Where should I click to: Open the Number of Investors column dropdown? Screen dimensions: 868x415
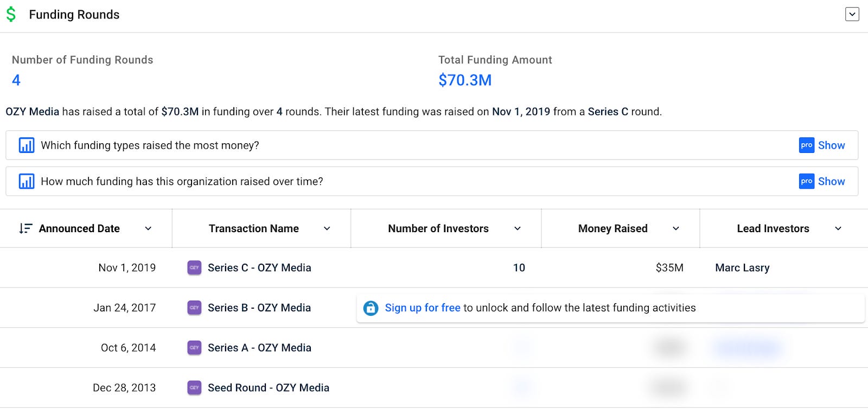point(518,228)
